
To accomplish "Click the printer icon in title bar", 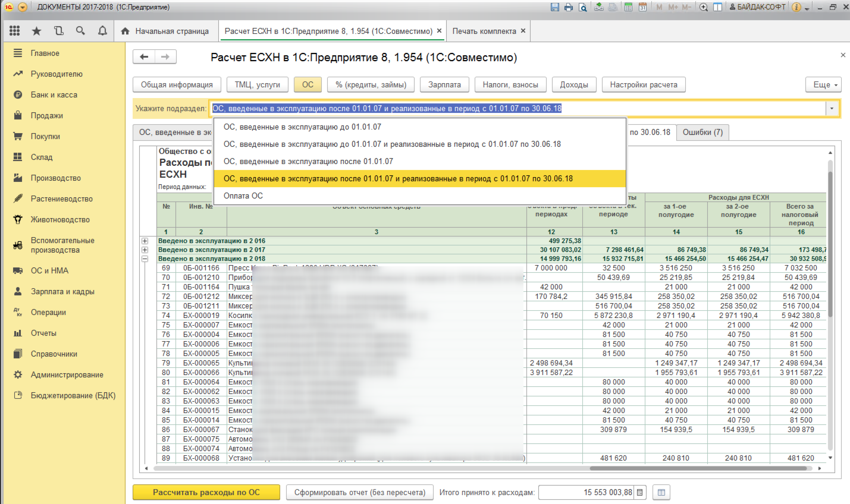I will click(569, 7).
